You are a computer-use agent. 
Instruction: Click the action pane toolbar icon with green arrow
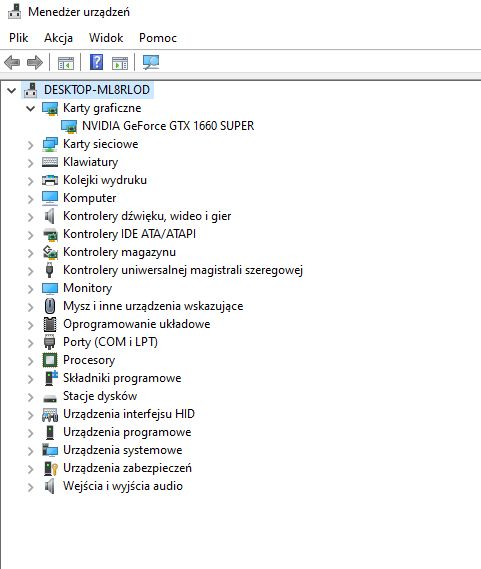120,63
